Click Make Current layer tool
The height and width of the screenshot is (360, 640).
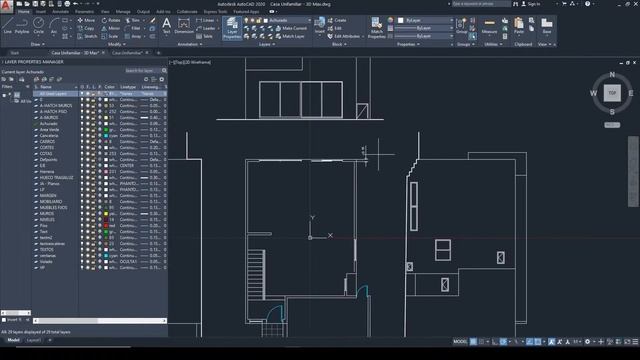pyautogui.click(x=291, y=28)
